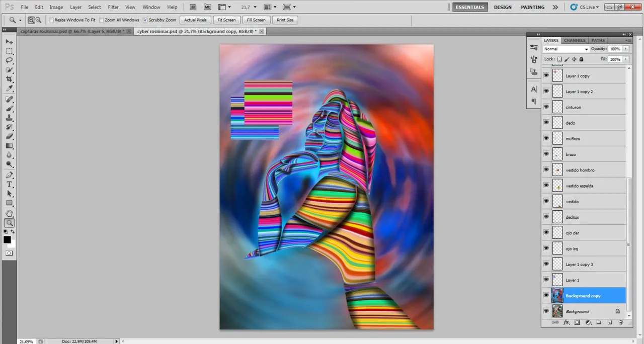Select the Gradient tool
This screenshot has width=644, height=344.
click(x=9, y=145)
